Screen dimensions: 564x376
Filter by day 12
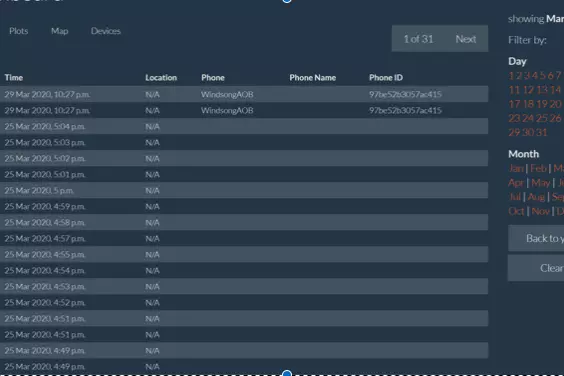[528, 90]
